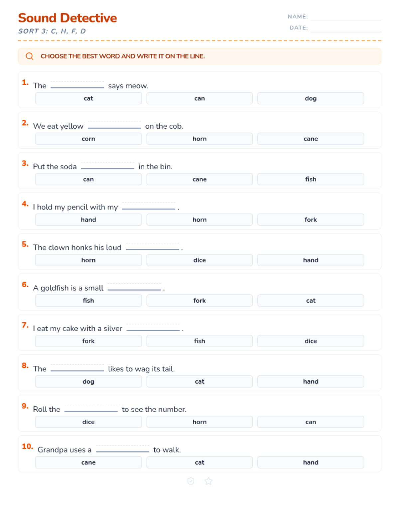Screen dimensions: 399x532
Task: Click the "Sound Detective" title
Action: point(67,18)
